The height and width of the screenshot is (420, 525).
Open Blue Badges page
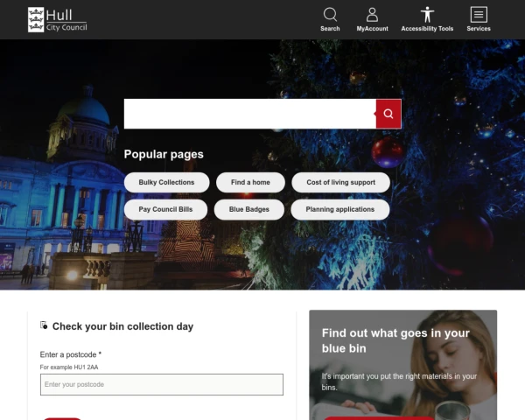[x=249, y=209]
